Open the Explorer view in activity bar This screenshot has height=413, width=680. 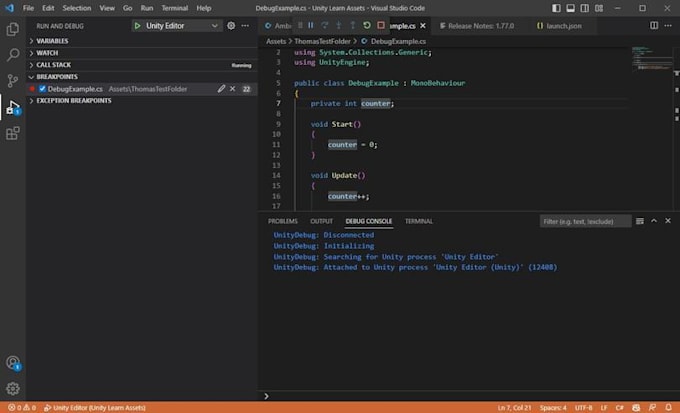pos(13,30)
